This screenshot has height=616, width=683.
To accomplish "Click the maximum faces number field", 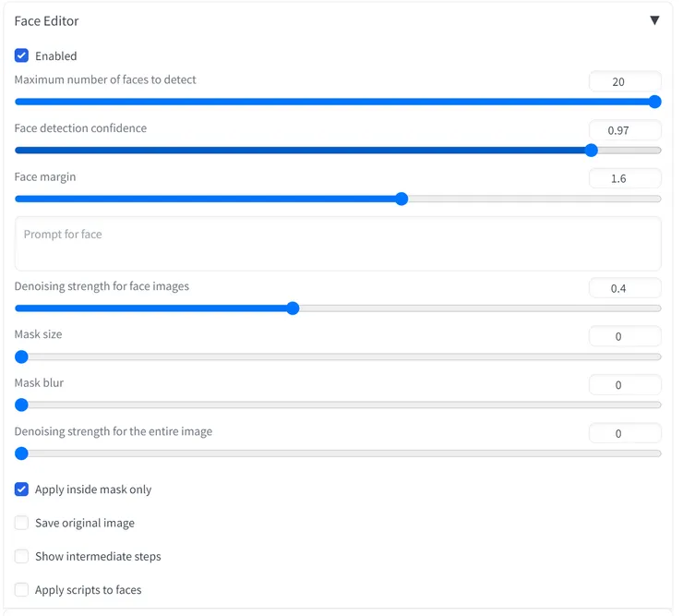I will [x=625, y=81].
